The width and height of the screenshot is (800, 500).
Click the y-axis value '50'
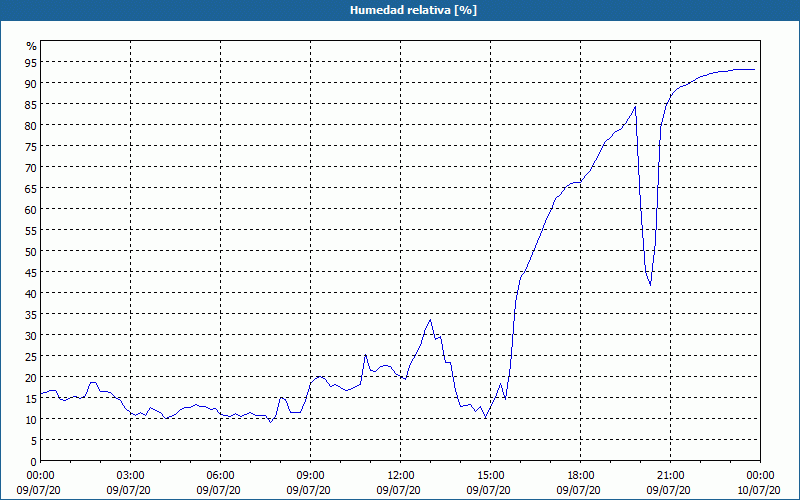coord(31,252)
